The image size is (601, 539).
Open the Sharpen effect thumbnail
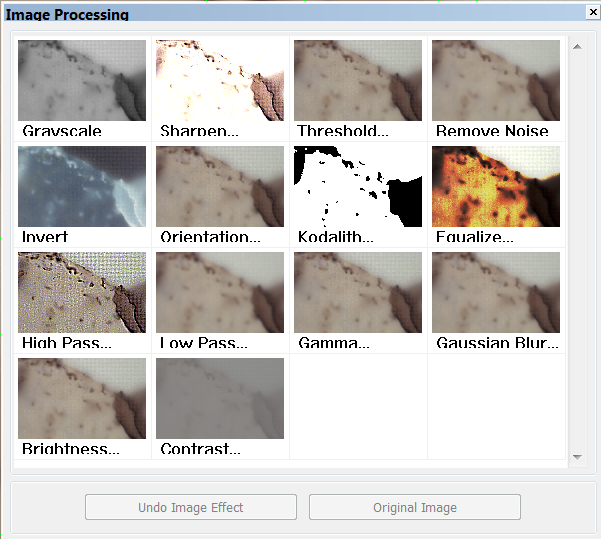[x=220, y=81]
